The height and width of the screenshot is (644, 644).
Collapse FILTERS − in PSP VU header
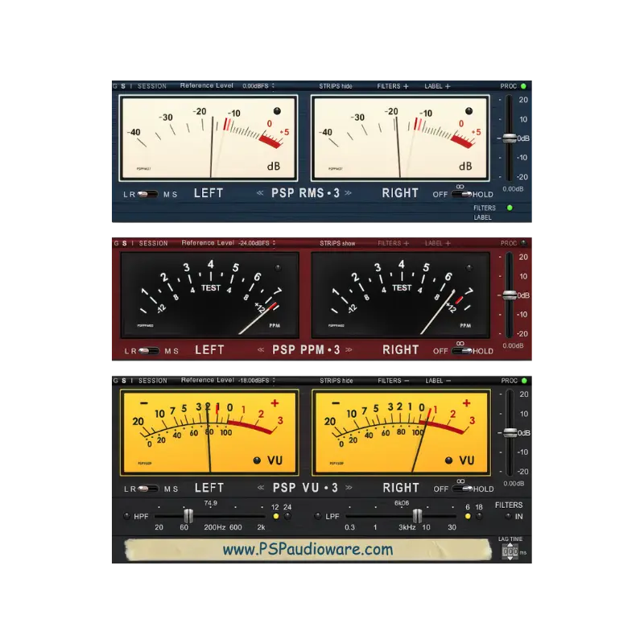tap(394, 381)
